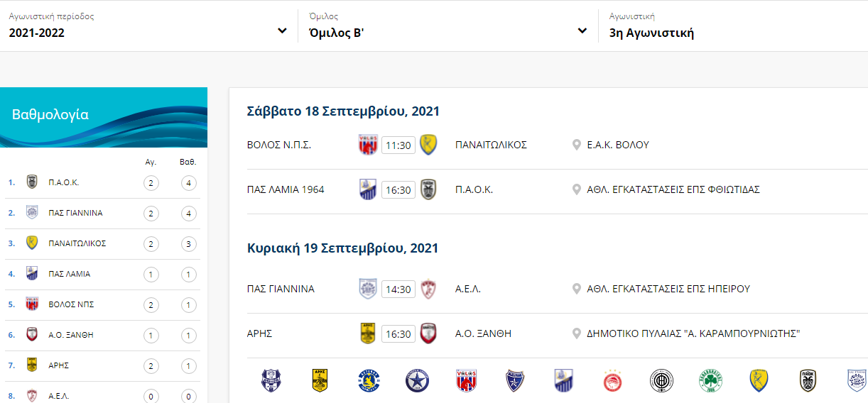Open the Όμιλος Β' group dropdown
This screenshot has height=403, width=868.
point(448,26)
